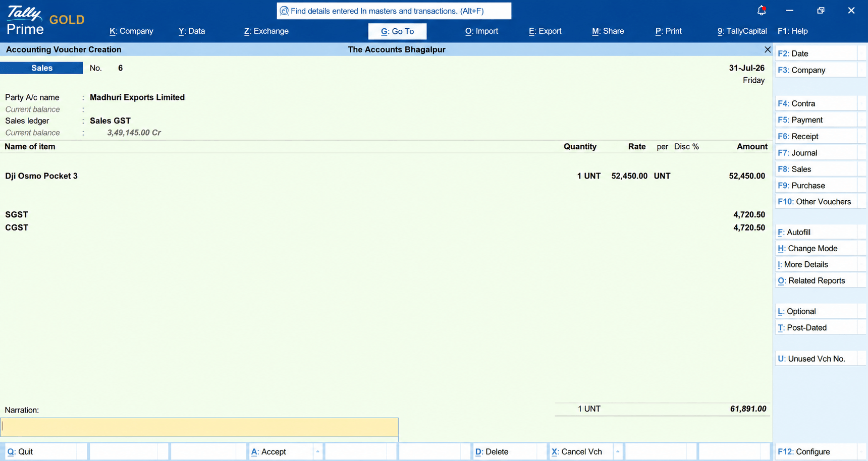
Task: Open TallyCapital from the top menu
Action: coord(742,31)
